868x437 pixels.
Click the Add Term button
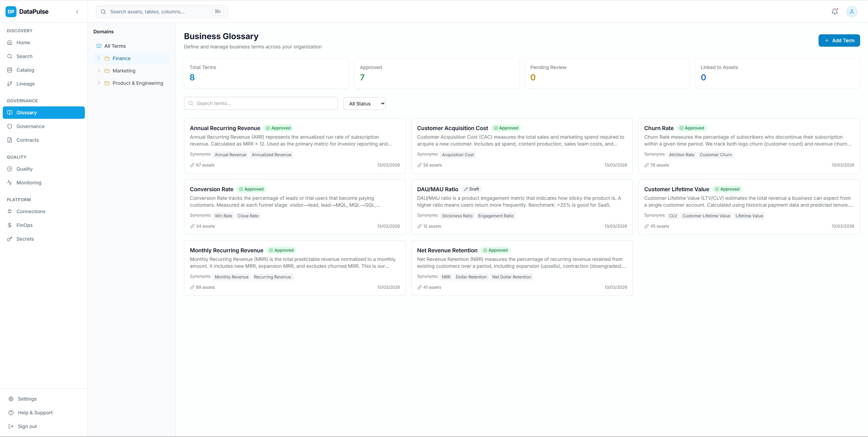pyautogui.click(x=839, y=41)
